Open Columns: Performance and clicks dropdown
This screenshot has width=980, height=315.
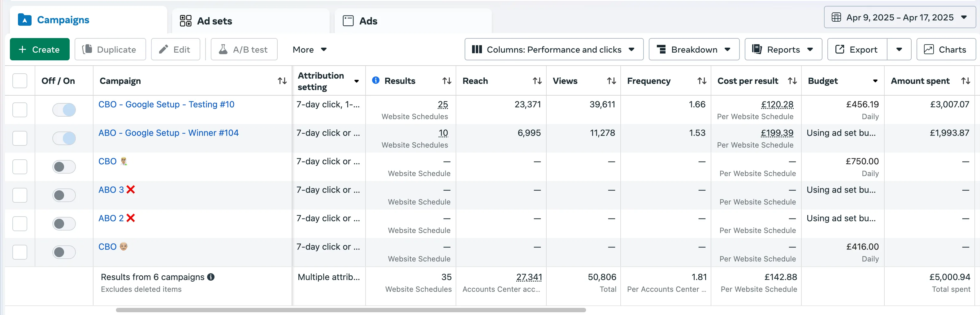(553, 50)
